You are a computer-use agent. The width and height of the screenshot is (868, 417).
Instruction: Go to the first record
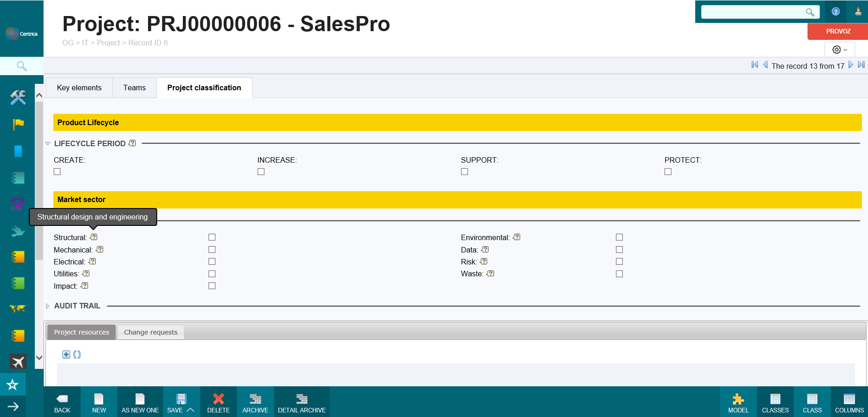tap(755, 65)
